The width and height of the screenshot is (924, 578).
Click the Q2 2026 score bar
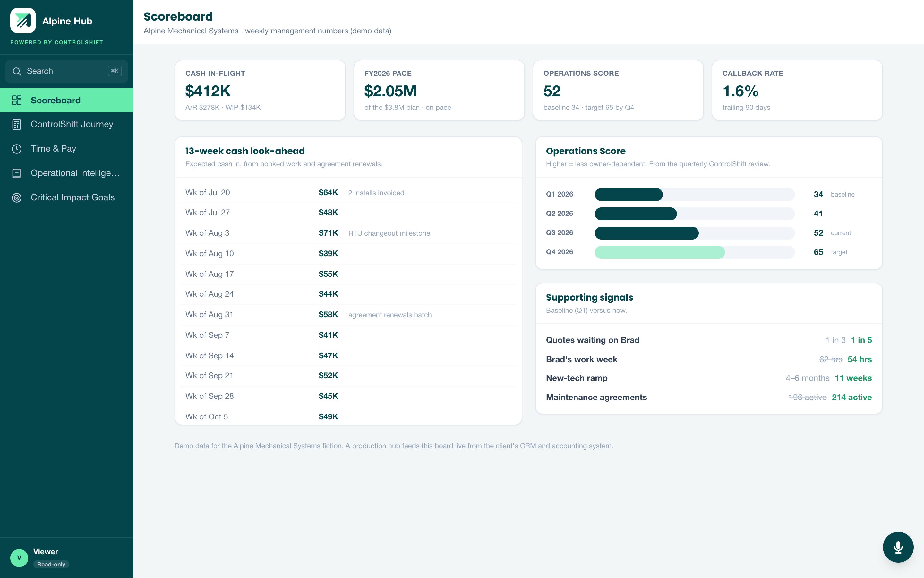tap(695, 214)
